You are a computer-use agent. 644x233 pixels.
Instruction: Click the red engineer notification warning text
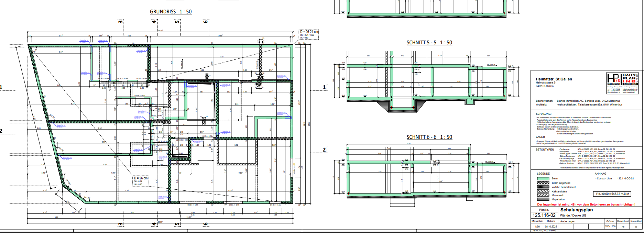point(586,204)
